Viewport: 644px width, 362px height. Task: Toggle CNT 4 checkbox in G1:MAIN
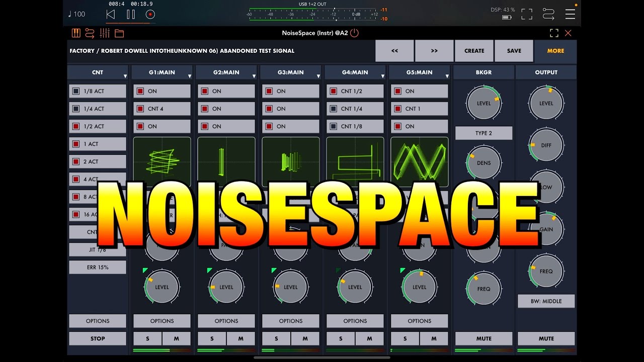click(x=140, y=109)
